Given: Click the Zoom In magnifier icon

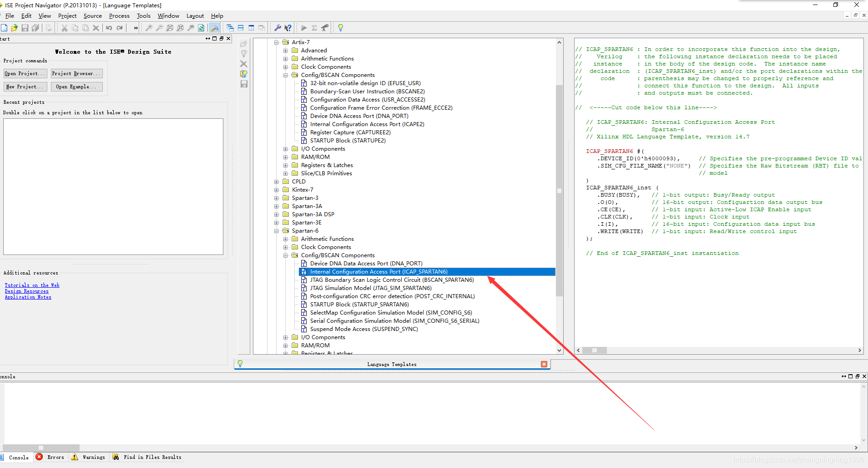Looking at the screenshot, I should click(x=149, y=28).
